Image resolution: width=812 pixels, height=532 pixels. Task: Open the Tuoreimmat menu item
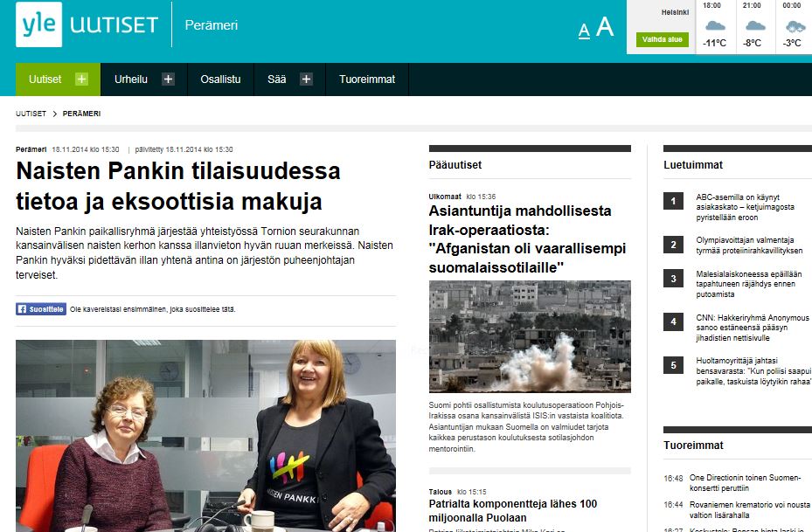tap(367, 79)
